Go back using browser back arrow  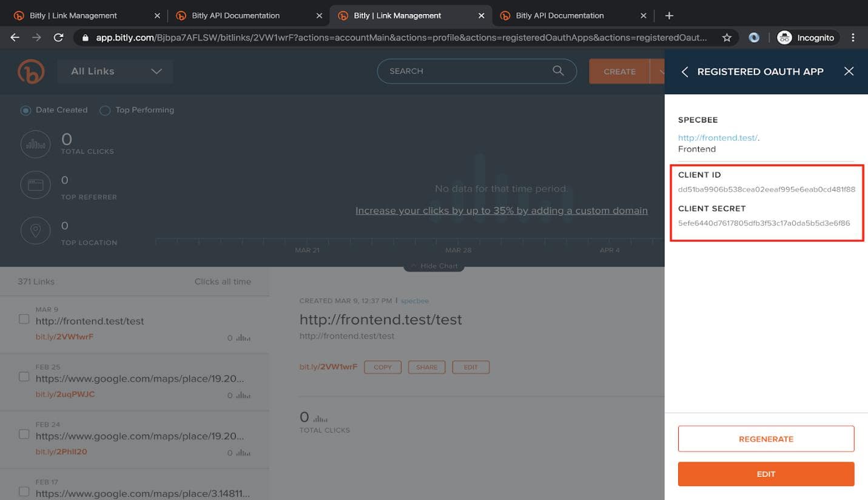click(15, 38)
